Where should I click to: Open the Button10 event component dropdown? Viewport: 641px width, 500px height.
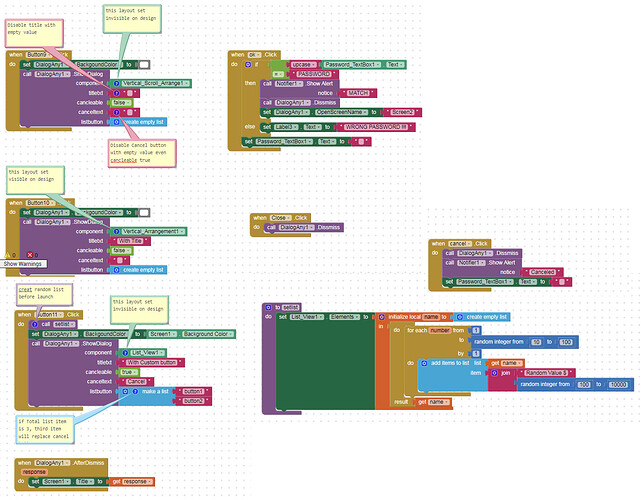point(40,203)
